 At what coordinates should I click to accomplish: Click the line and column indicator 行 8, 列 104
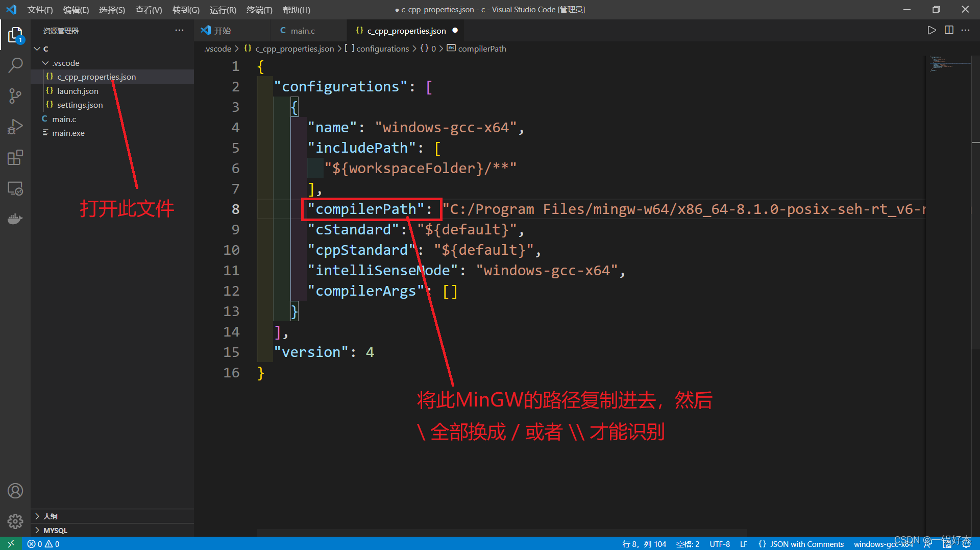point(644,544)
